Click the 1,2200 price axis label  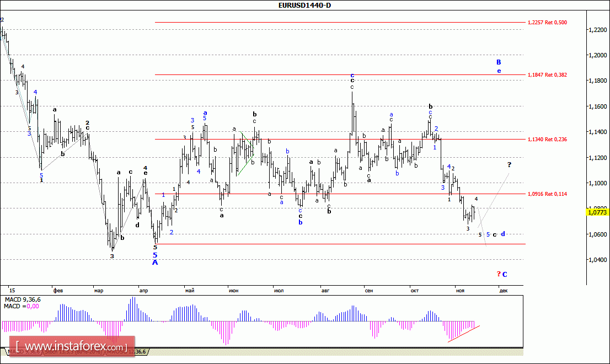(x=597, y=30)
